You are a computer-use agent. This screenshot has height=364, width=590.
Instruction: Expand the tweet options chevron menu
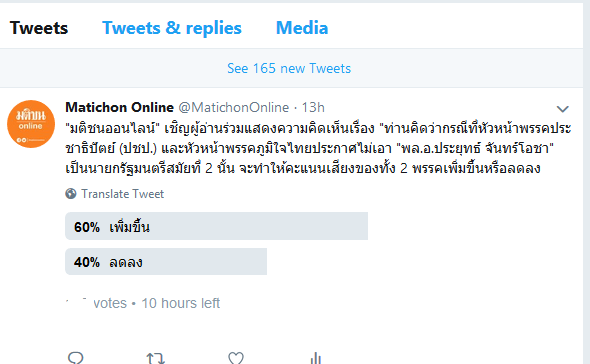click(x=563, y=109)
